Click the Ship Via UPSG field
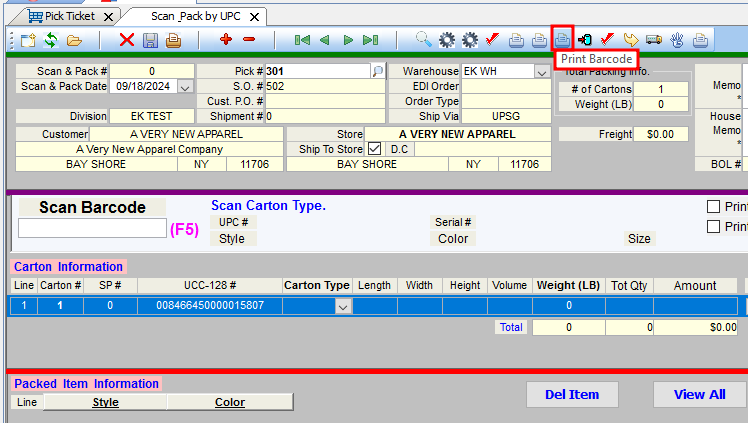 (x=506, y=116)
